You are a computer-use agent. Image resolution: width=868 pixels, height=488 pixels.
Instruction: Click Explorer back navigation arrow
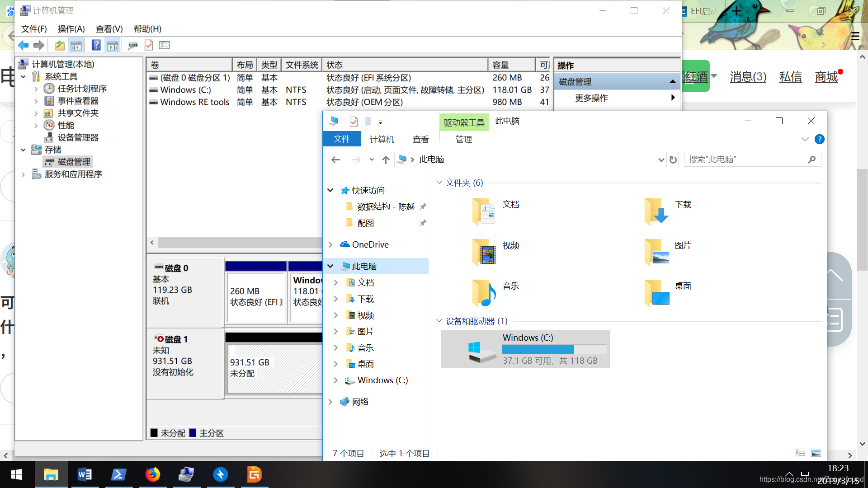(335, 160)
